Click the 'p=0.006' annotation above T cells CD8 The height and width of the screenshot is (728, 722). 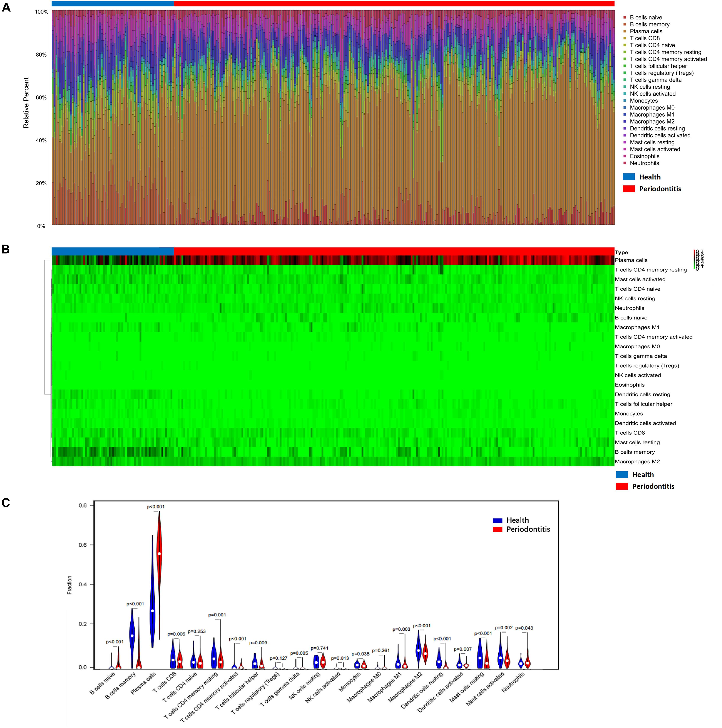point(176,634)
